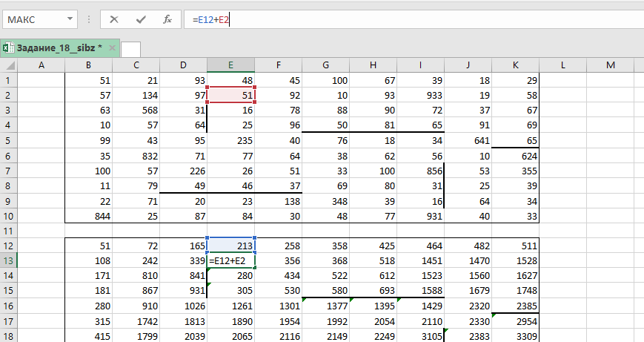Screen dimensions: 644x342
Task: Select column K header
Action: (x=515, y=66)
